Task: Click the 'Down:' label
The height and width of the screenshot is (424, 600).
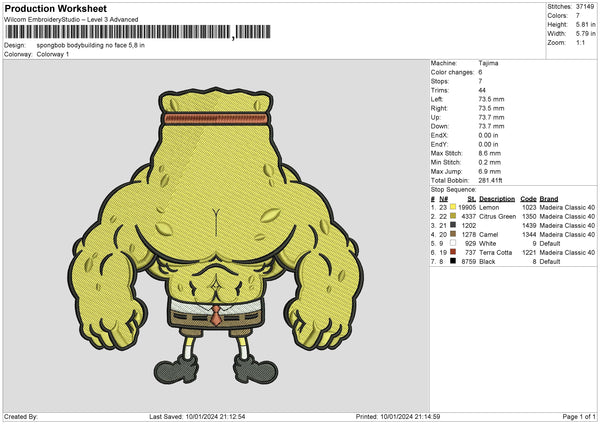Action: pos(439,126)
